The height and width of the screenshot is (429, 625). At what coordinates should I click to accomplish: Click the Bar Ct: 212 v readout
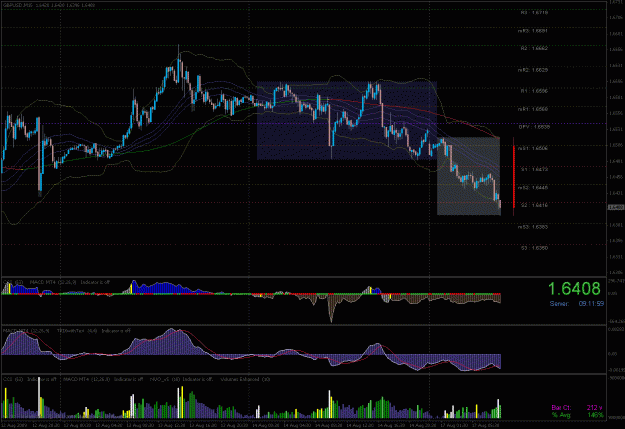point(576,407)
